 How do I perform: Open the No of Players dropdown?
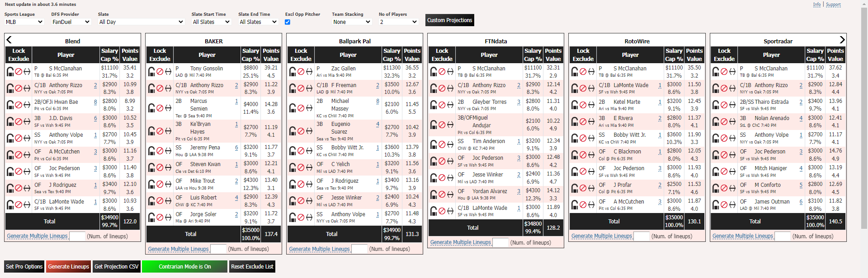pos(399,22)
